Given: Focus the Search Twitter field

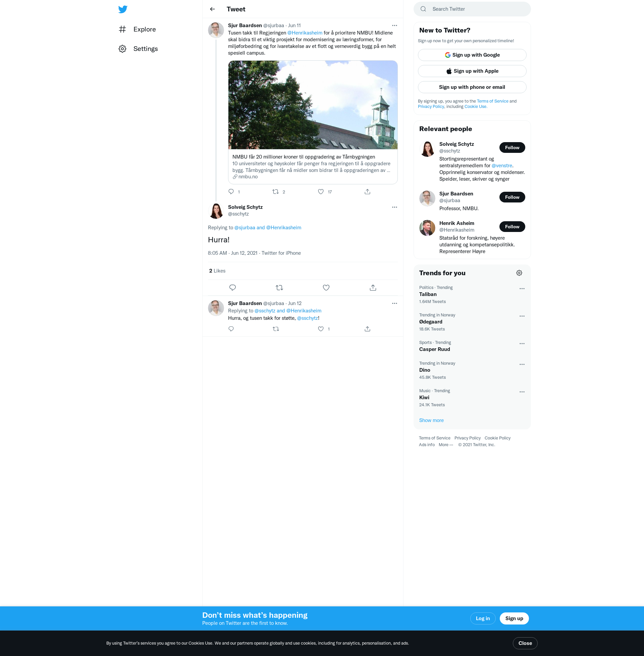Looking at the screenshot, I should pyautogui.click(x=472, y=9).
